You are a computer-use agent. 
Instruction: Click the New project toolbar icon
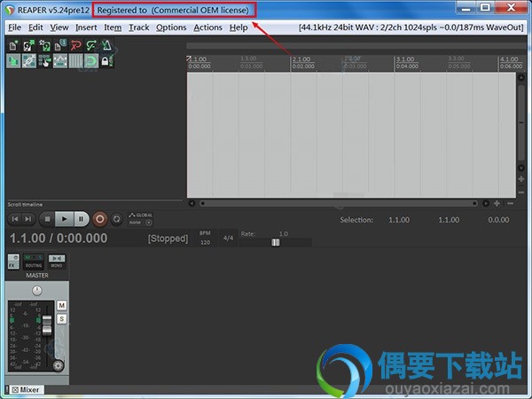(13, 46)
